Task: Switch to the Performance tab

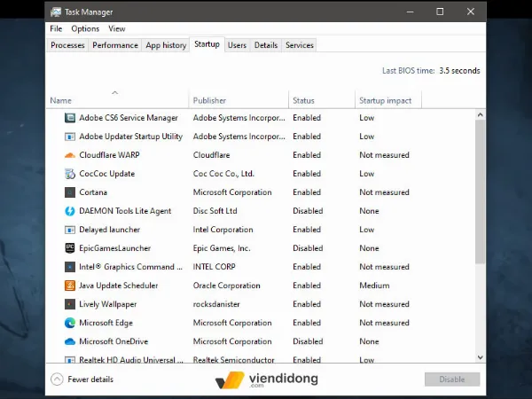Action: (x=115, y=45)
